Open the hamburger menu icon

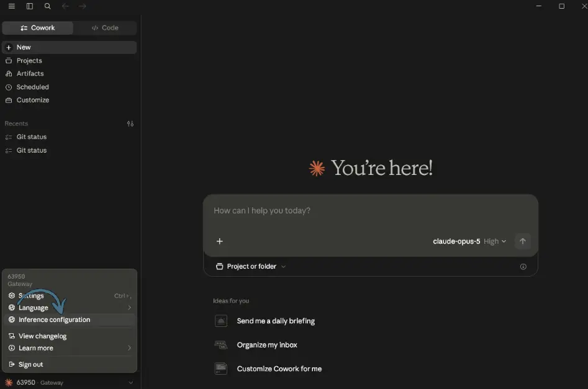pyautogui.click(x=12, y=6)
